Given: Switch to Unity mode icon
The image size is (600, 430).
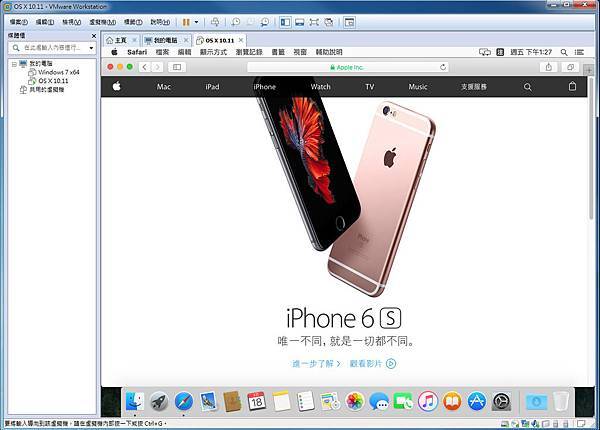Looking at the screenshot, I should click(x=329, y=22).
